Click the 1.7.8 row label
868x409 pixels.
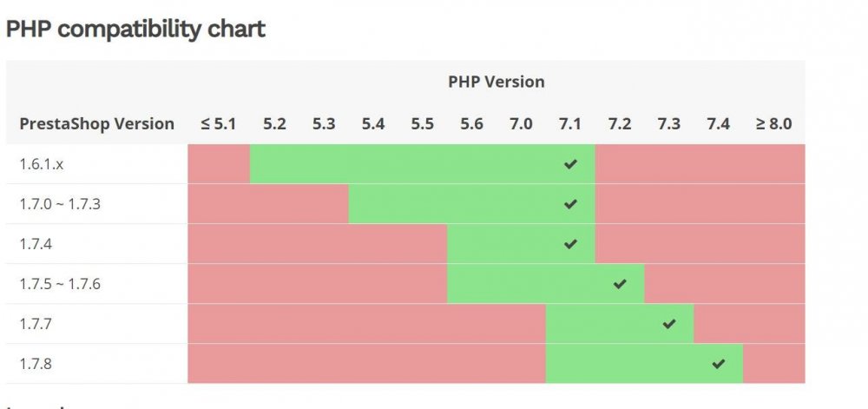pyautogui.click(x=36, y=364)
